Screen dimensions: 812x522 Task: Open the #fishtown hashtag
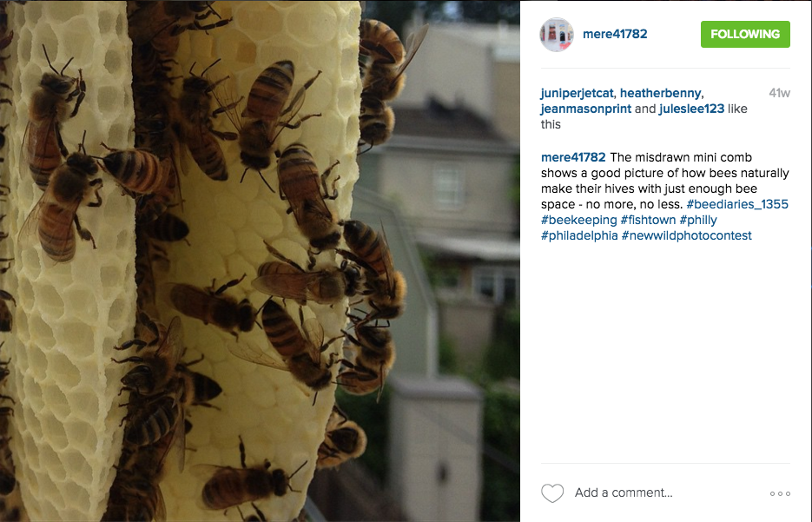point(648,220)
